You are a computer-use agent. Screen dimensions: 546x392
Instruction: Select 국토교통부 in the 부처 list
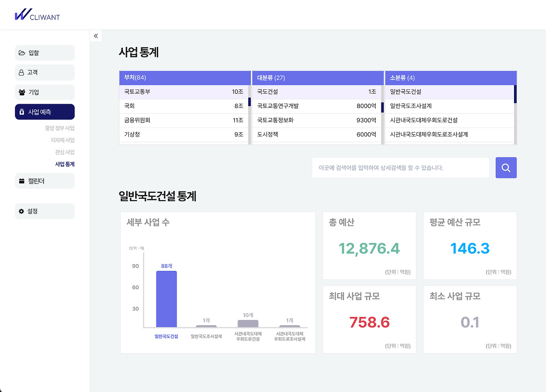click(183, 92)
